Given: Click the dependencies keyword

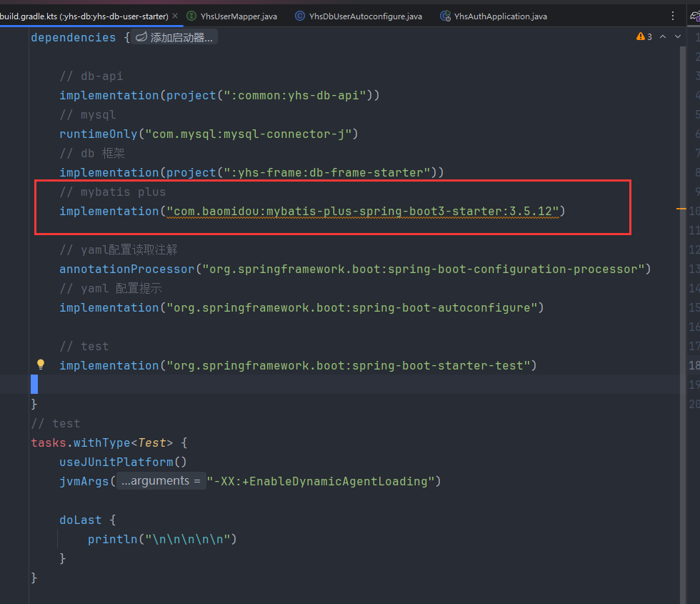Looking at the screenshot, I should point(73,37).
